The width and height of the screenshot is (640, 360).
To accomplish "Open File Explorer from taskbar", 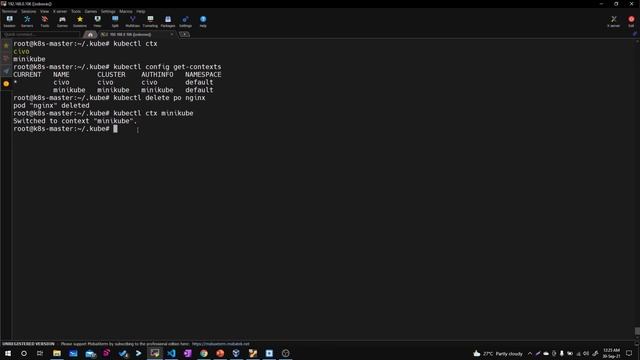I will [x=57, y=353].
